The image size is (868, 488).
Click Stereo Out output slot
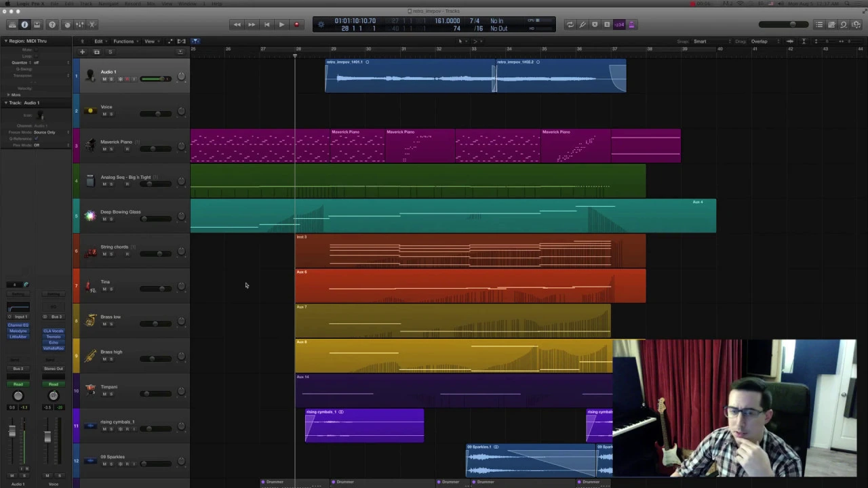(54, 369)
